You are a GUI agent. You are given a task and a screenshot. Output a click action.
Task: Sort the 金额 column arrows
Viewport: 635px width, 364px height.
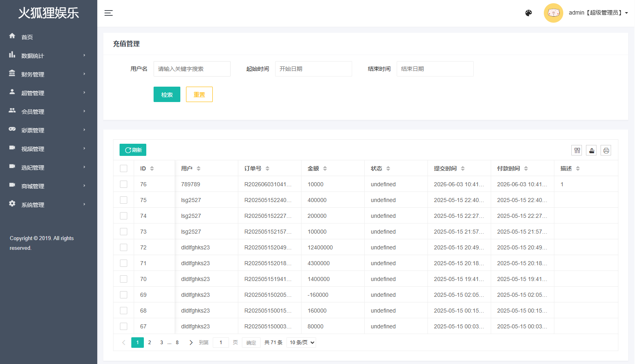pyautogui.click(x=325, y=168)
